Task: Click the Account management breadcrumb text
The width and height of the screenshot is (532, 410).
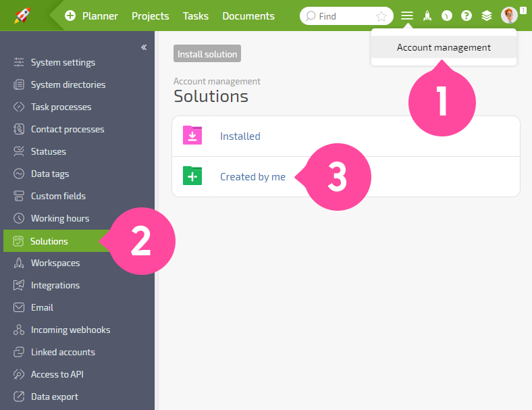Action: pos(217,82)
